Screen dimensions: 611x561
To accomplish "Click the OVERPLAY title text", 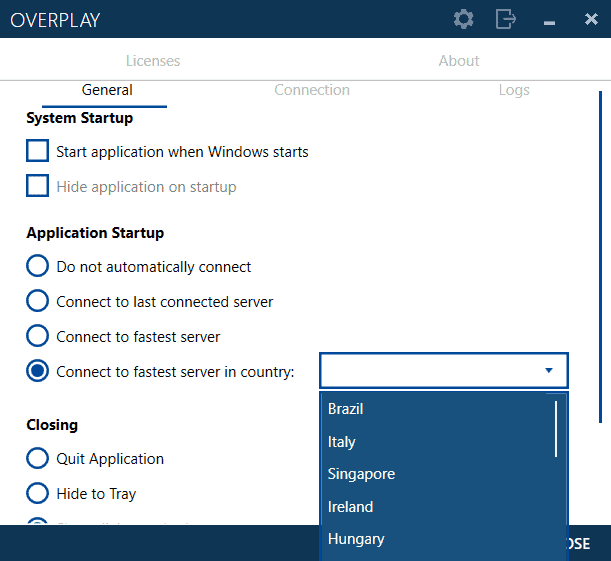I will click(55, 20).
